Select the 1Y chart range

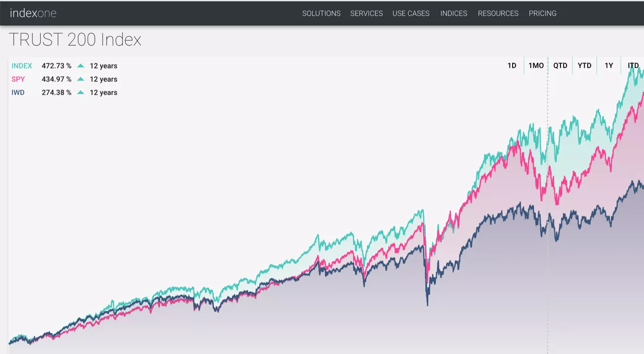(609, 65)
